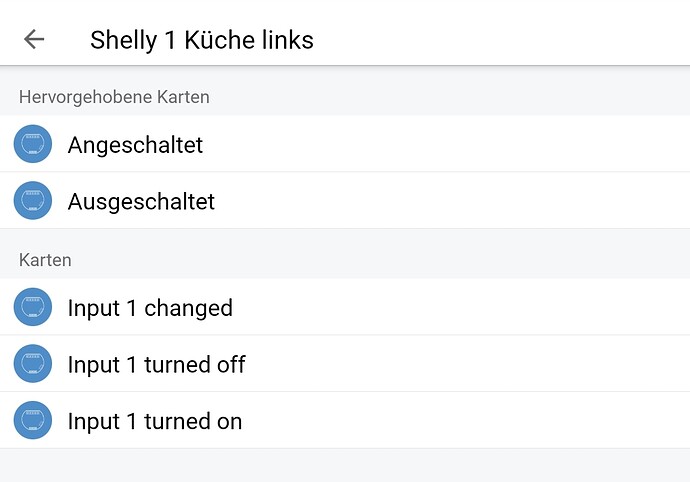The image size is (690, 482).
Task: Click the device icon next to Input 1 turned on
Action: [33, 421]
